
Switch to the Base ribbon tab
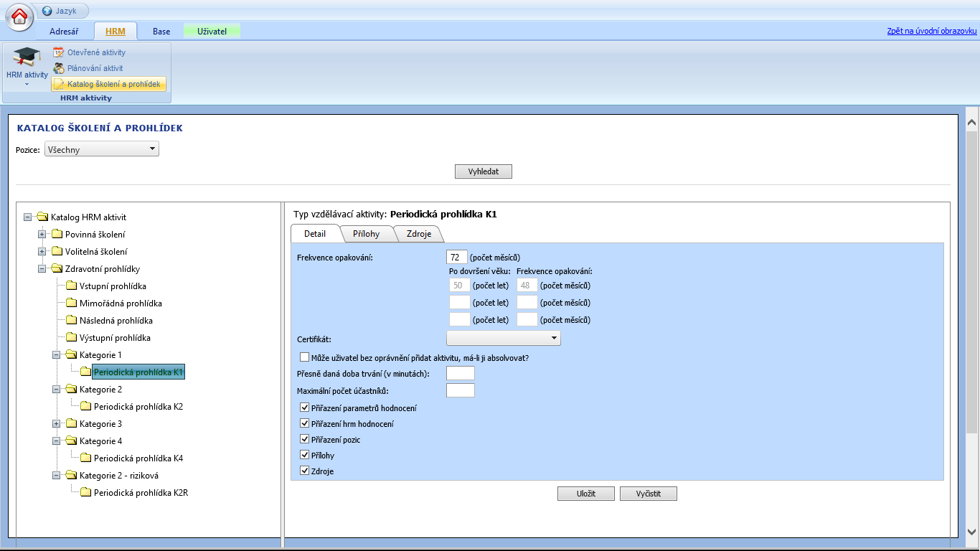161,32
